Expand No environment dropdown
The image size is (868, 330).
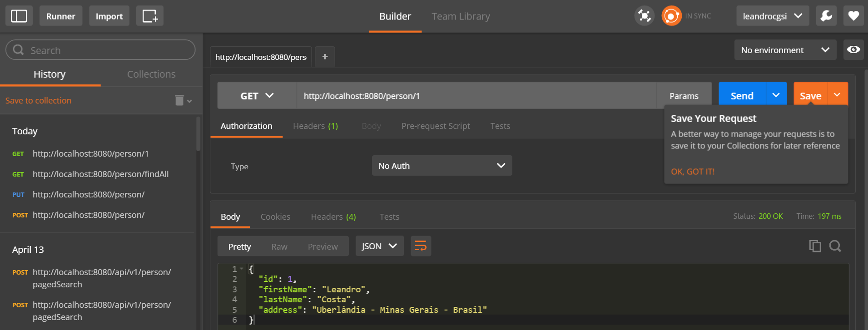coord(785,50)
